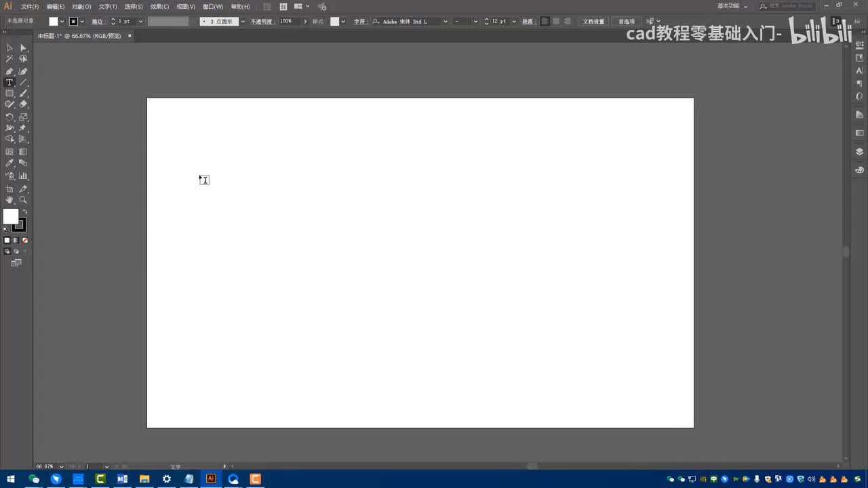The height and width of the screenshot is (488, 868).
Task: Open the 基本功能 workspace switcher
Action: [733, 6]
